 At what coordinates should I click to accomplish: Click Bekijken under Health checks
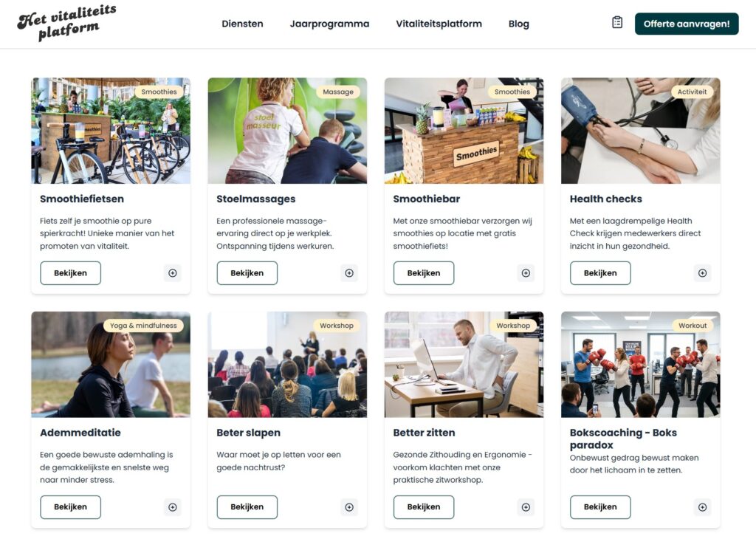[600, 272]
